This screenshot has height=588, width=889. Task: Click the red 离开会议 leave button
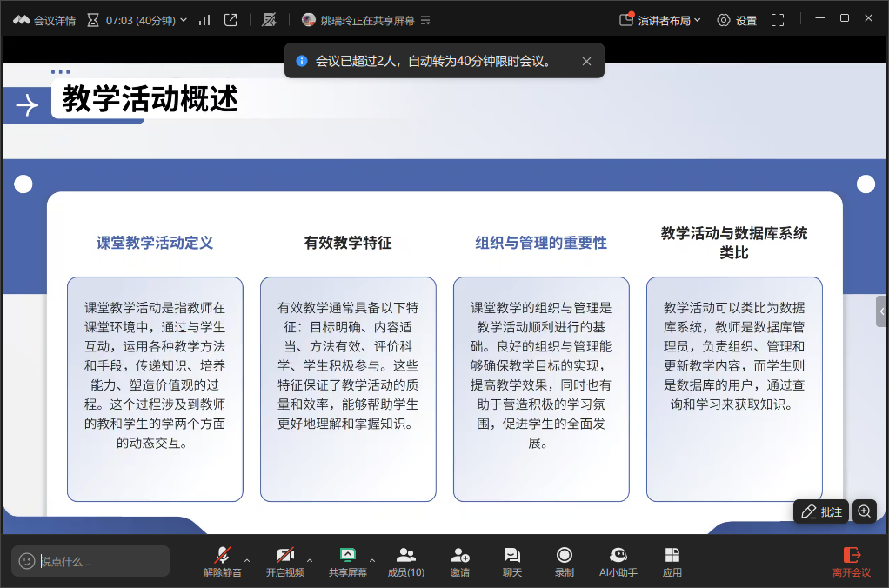pyautogui.click(x=851, y=561)
